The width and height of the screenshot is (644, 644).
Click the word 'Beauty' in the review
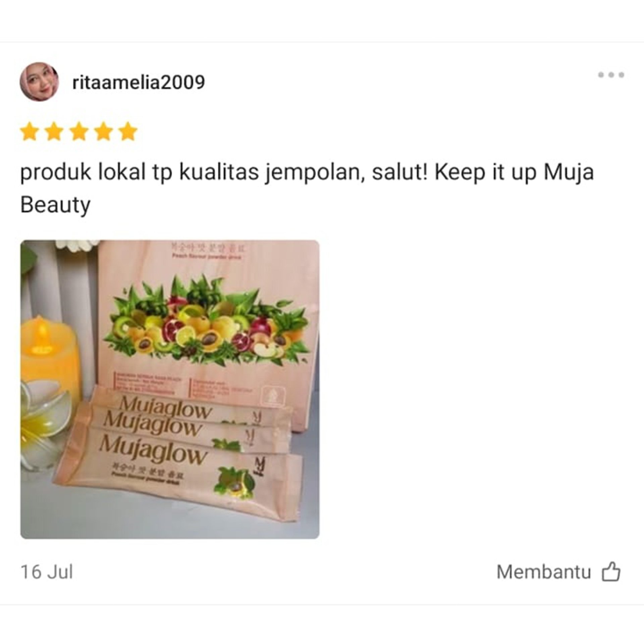pyautogui.click(x=55, y=205)
